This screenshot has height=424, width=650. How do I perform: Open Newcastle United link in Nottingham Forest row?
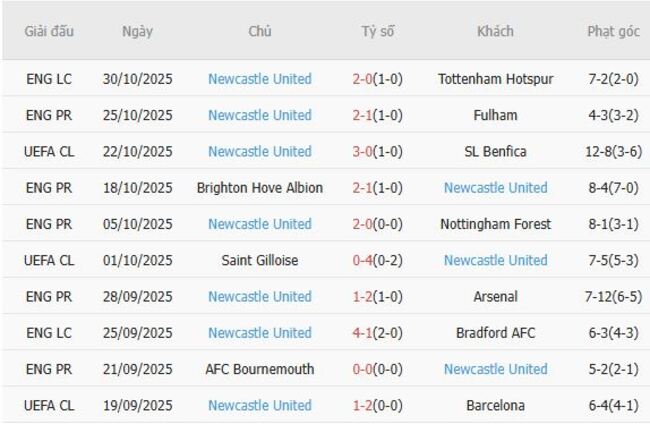(260, 224)
